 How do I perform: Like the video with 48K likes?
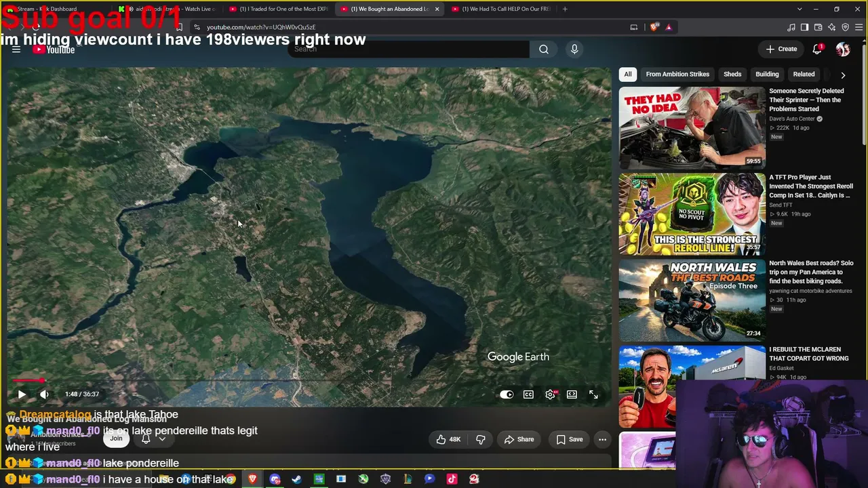pyautogui.click(x=448, y=439)
